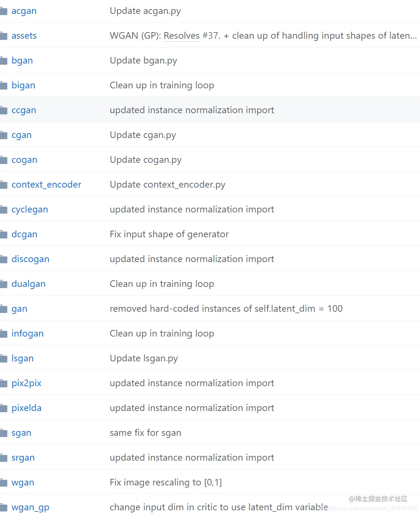Open commit message 'Update lsgan.py'
420x515 pixels.
point(144,359)
